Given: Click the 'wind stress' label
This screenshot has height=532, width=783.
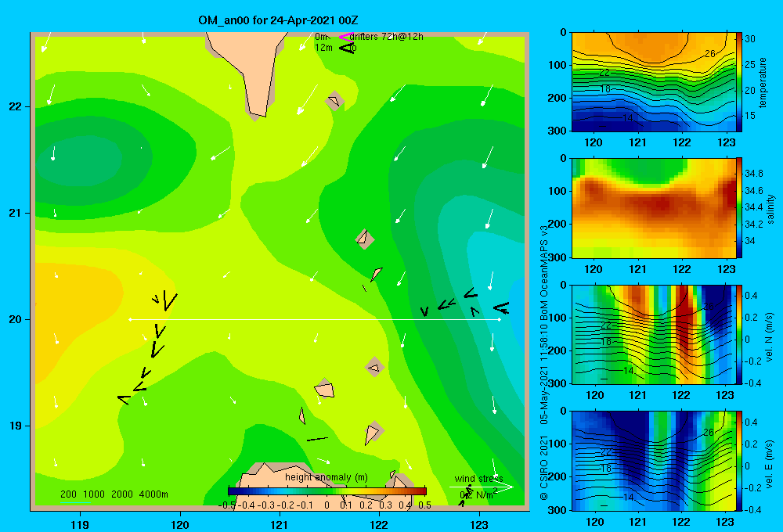Looking at the screenshot, I should (478, 478).
